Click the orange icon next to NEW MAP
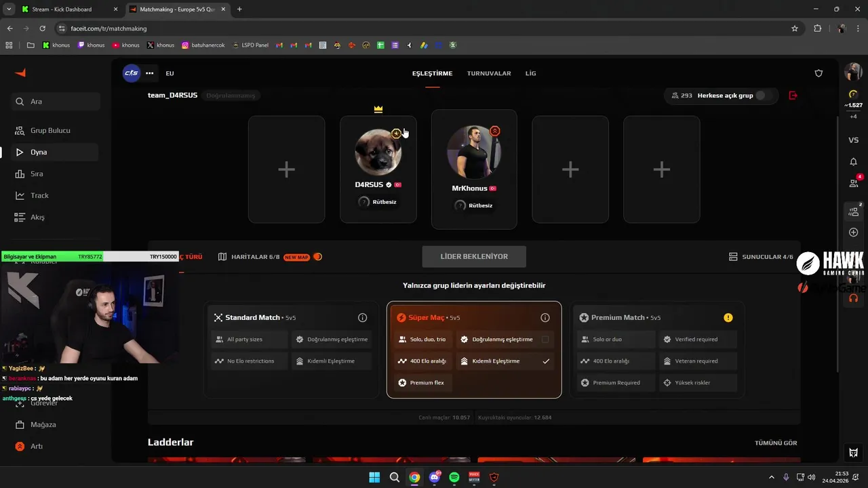The width and height of the screenshot is (868, 488). (318, 257)
